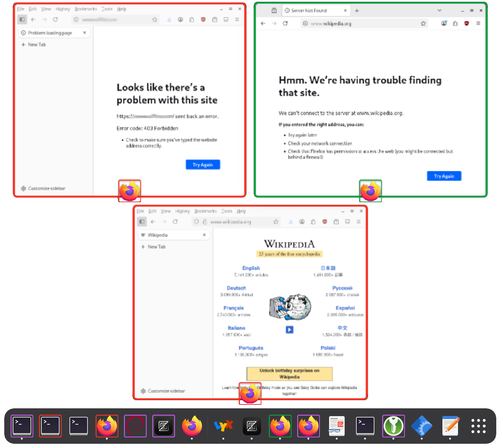Click uBlock shield in 403 Forbidden window
Image resolution: width=503 pixels, height=448 pixels.
(203, 19)
